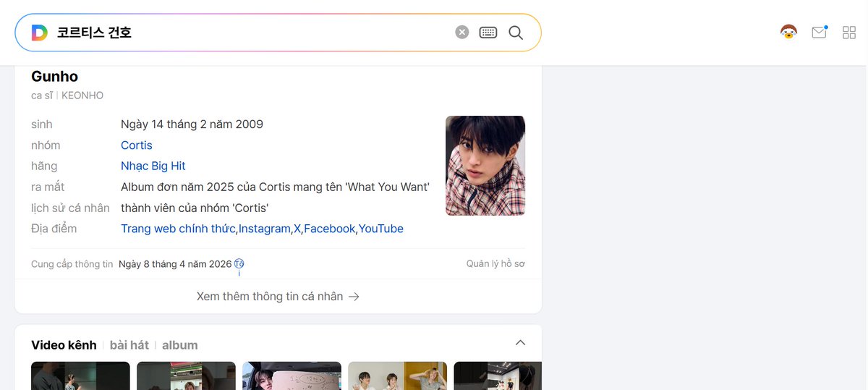Image resolution: width=868 pixels, height=390 pixels.
Task: Open the Instagram link
Action: click(x=265, y=229)
